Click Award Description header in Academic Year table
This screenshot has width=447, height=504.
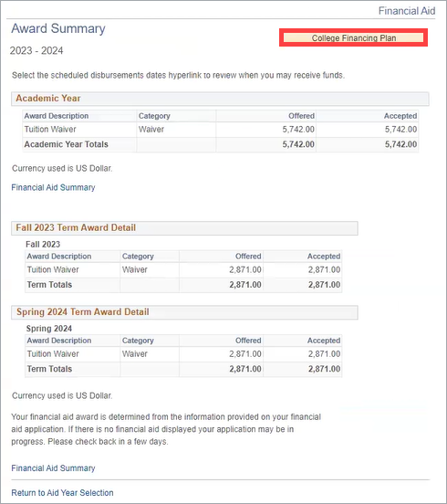point(57,116)
